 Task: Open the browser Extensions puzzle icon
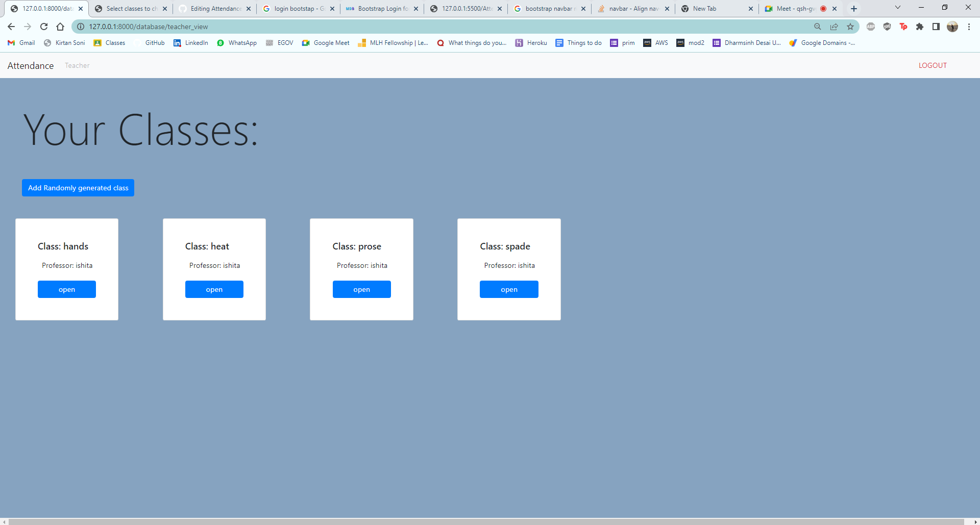(920, 27)
